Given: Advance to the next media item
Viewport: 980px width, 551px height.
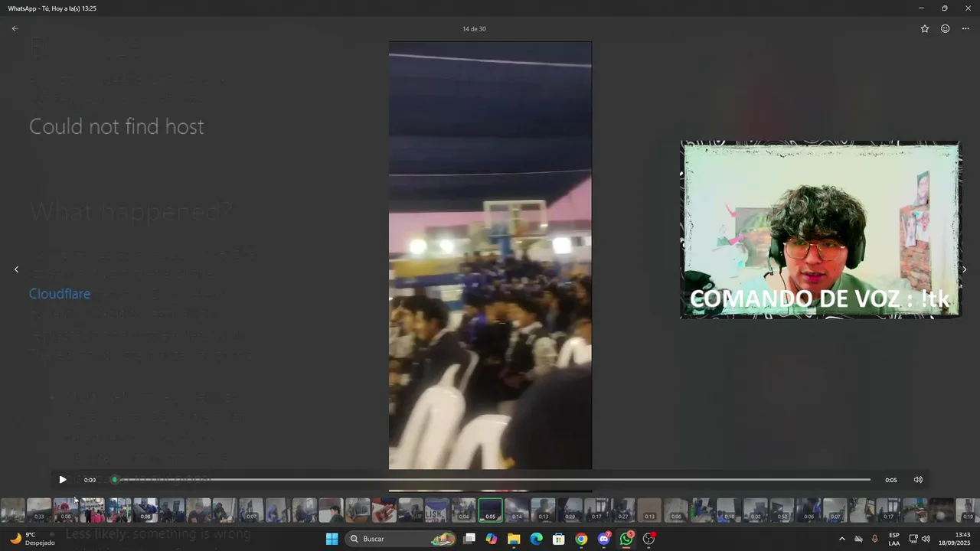Looking at the screenshot, I should 964,269.
